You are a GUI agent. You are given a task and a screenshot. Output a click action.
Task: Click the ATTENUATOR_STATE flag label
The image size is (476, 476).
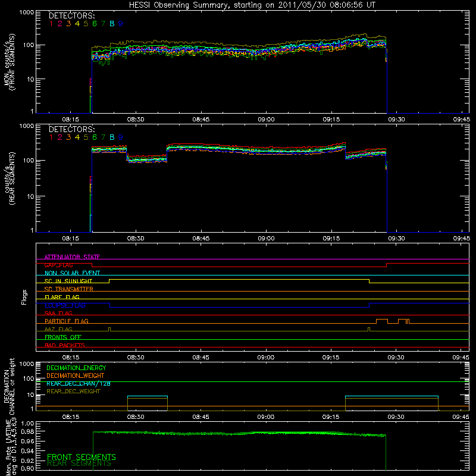(72, 257)
